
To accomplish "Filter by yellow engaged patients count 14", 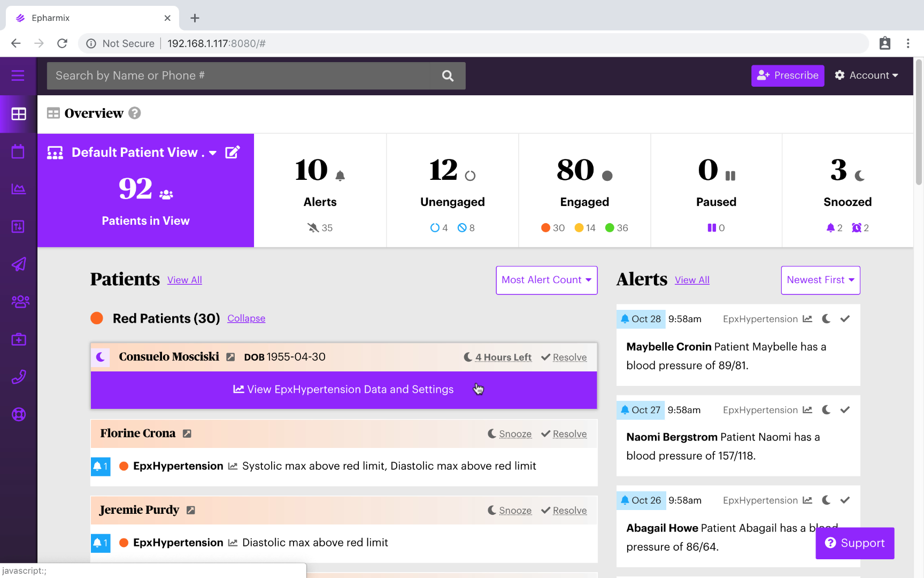I will click(x=585, y=228).
